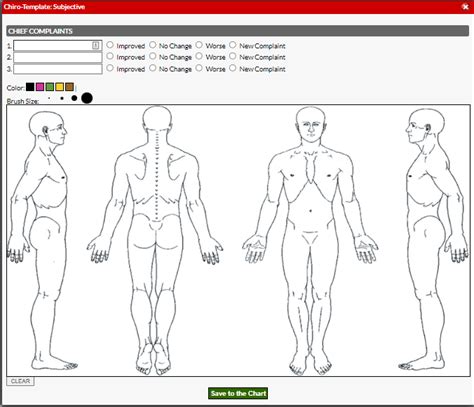
Task: Pick the green color swatch
Action: pos(50,87)
